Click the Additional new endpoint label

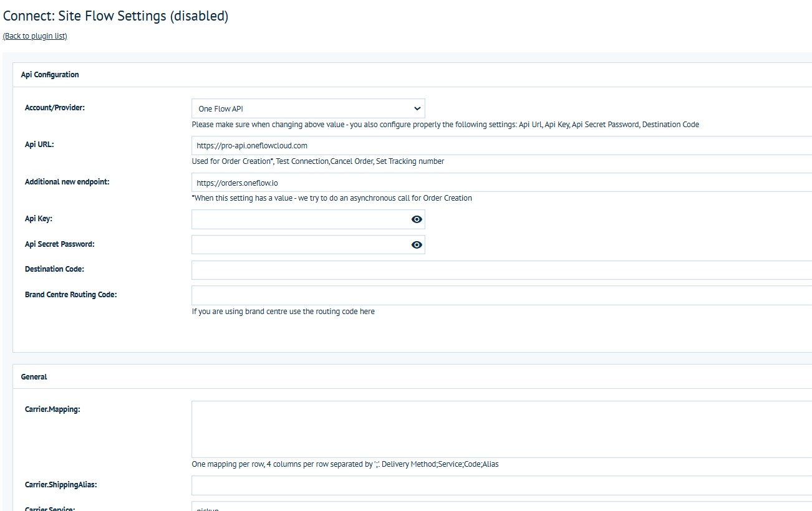pos(67,182)
